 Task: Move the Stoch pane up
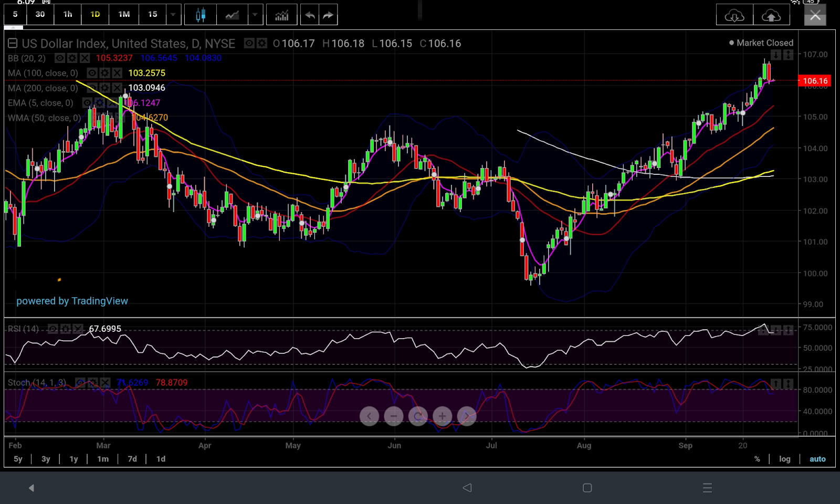point(776,384)
